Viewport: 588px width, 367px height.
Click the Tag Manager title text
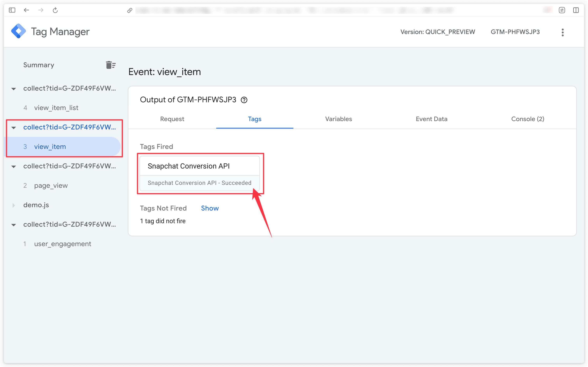point(60,31)
